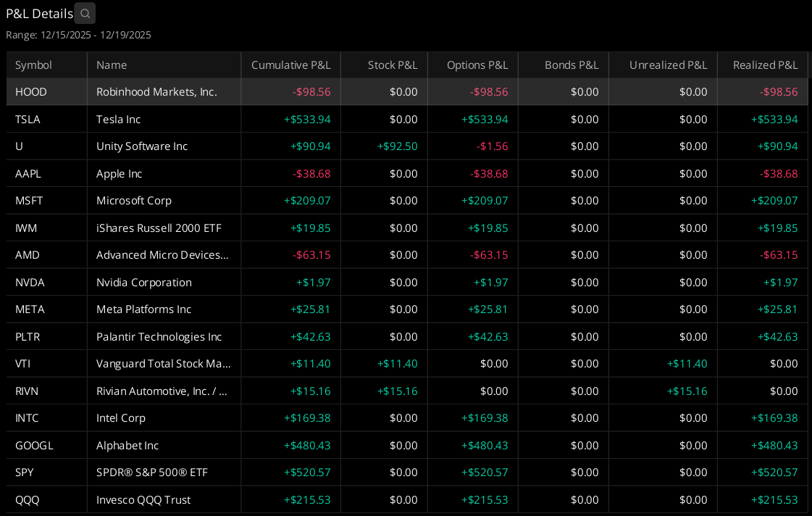The width and height of the screenshot is (812, 516).
Task: Click the P&L Details title
Action: 39,14
